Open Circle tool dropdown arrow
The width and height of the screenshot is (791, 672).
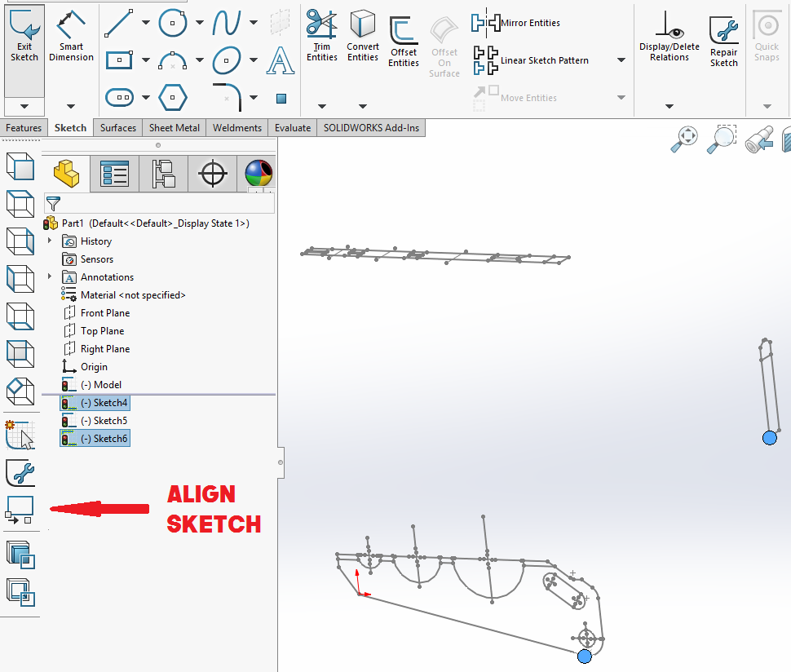(200, 23)
